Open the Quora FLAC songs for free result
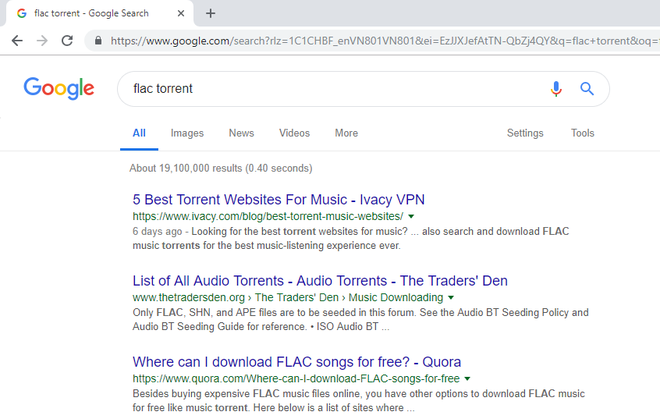Image resolution: width=660 pixels, height=419 pixels. tap(297, 362)
